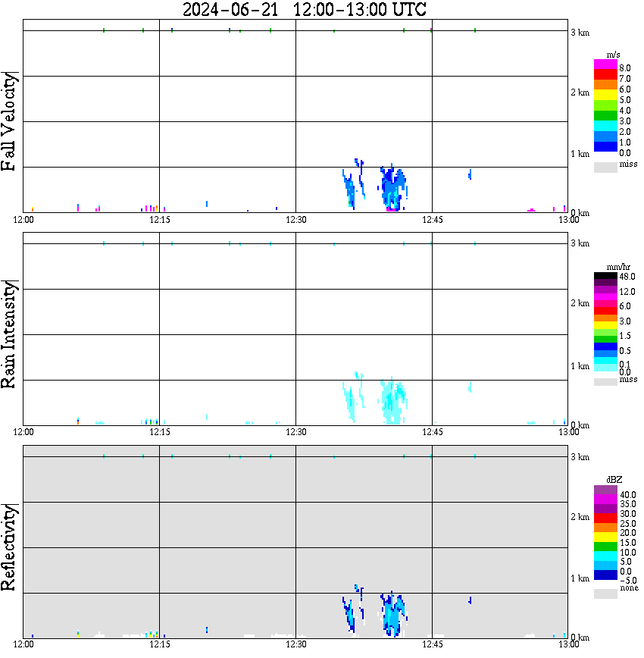Click the chart title '2024-06-21 12:00-13:00 UTC'
The height and width of the screenshot is (658, 644).
pyautogui.click(x=304, y=9)
